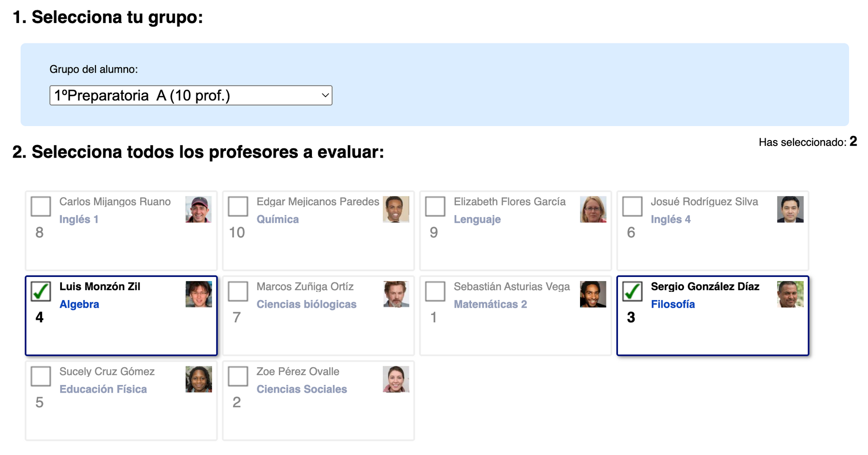Click Josué Rodríguez Silva's profile photo
Image resolution: width=868 pixels, height=455 pixels.
[790, 209]
